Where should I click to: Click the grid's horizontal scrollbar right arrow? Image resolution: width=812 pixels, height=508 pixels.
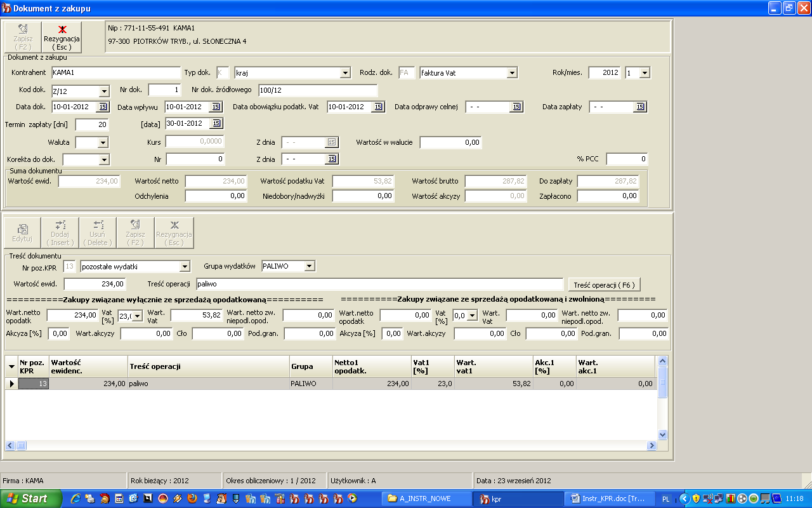click(652, 446)
